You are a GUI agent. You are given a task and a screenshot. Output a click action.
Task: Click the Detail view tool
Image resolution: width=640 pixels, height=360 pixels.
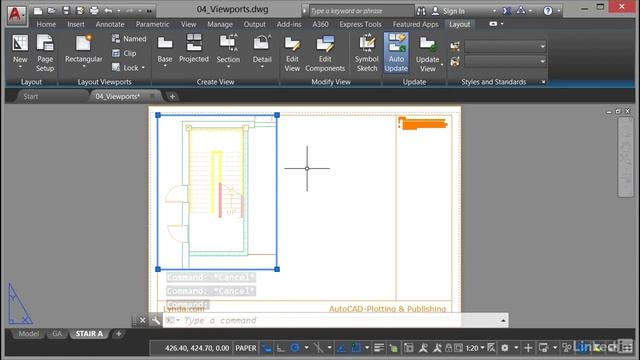coord(262,51)
